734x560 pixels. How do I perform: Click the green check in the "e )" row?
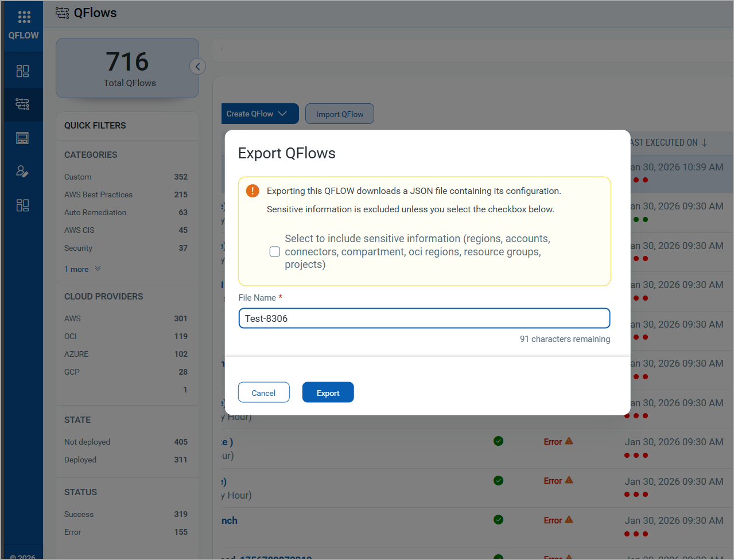498,441
